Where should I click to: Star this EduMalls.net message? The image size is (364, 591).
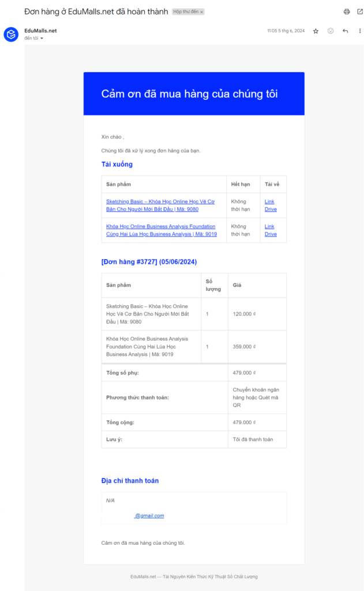point(316,31)
